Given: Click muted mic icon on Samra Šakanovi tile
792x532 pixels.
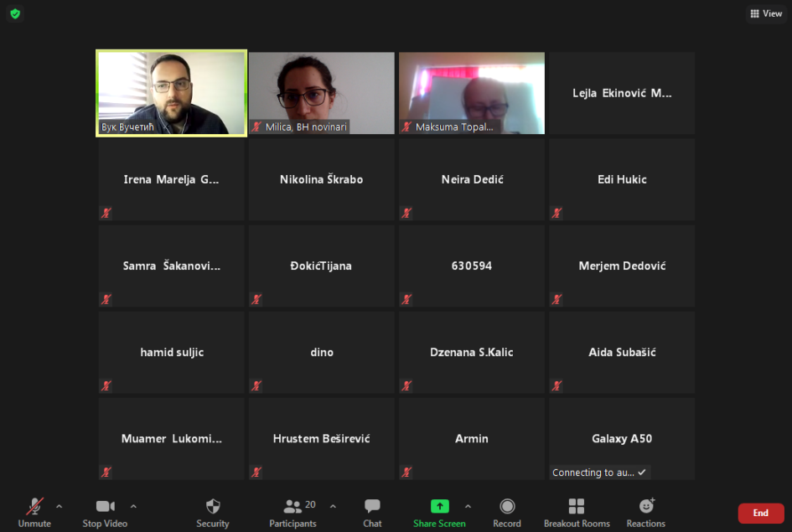Looking at the screenshot, I should (x=106, y=299).
